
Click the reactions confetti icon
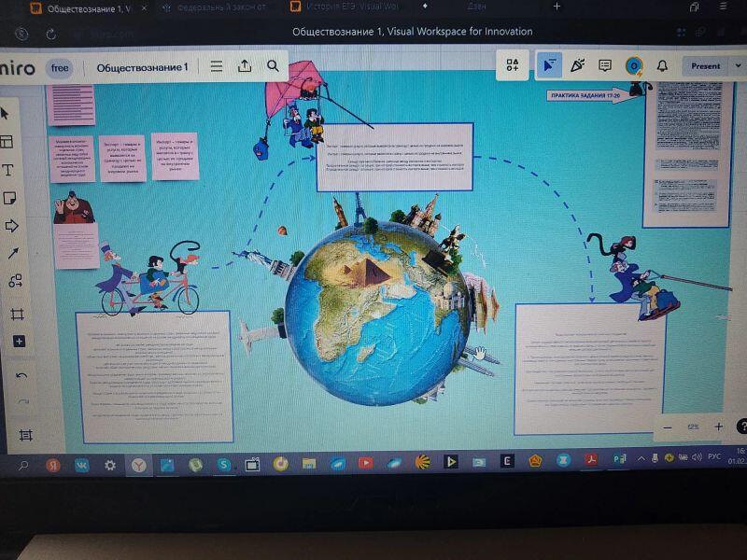[x=577, y=65]
